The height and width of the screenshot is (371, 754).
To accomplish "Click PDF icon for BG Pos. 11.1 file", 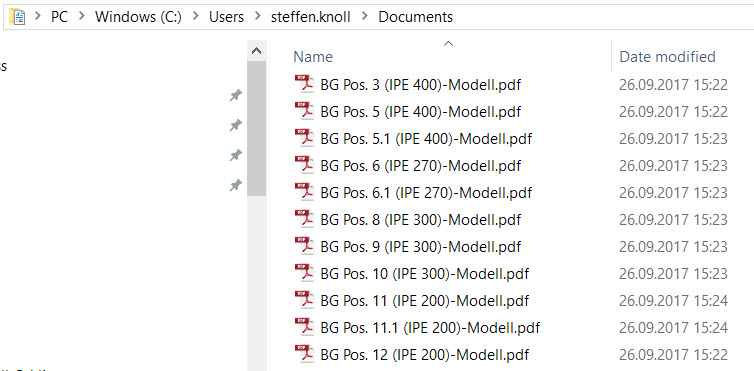I will (304, 327).
